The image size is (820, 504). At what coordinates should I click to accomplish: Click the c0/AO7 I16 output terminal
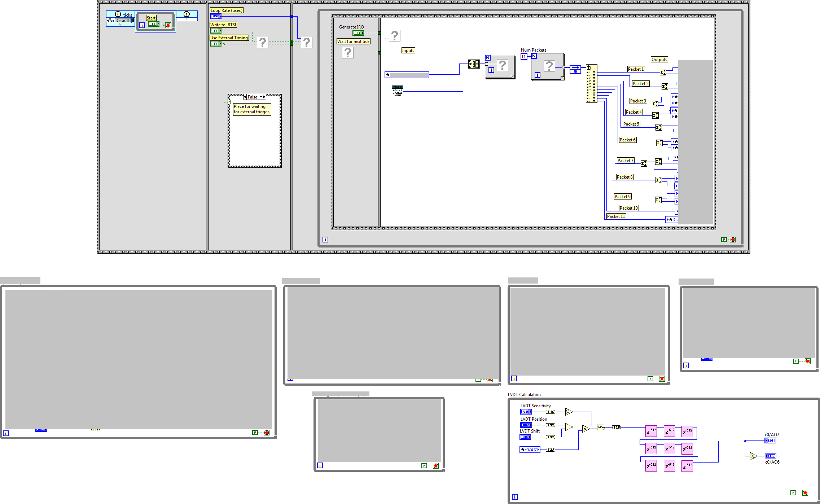[770, 441]
